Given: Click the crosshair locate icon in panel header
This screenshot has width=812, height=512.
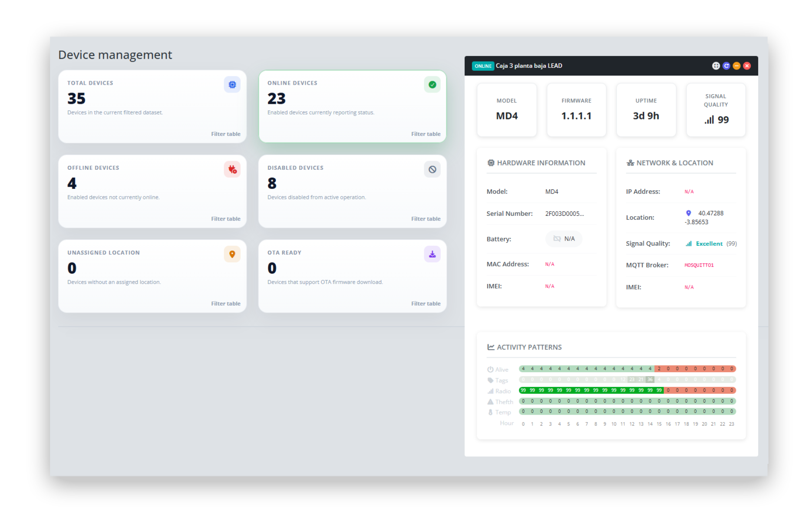Looking at the screenshot, I should point(716,66).
